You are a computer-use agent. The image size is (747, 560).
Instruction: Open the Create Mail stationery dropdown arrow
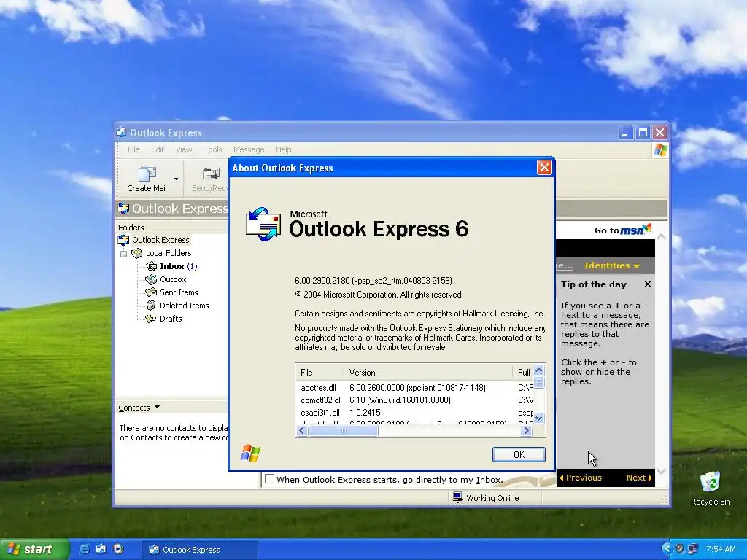click(176, 179)
